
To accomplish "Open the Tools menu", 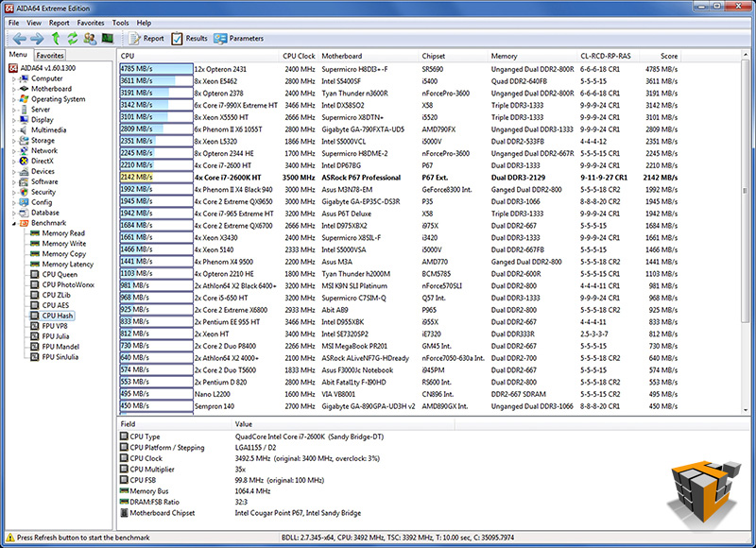I will pos(121,23).
